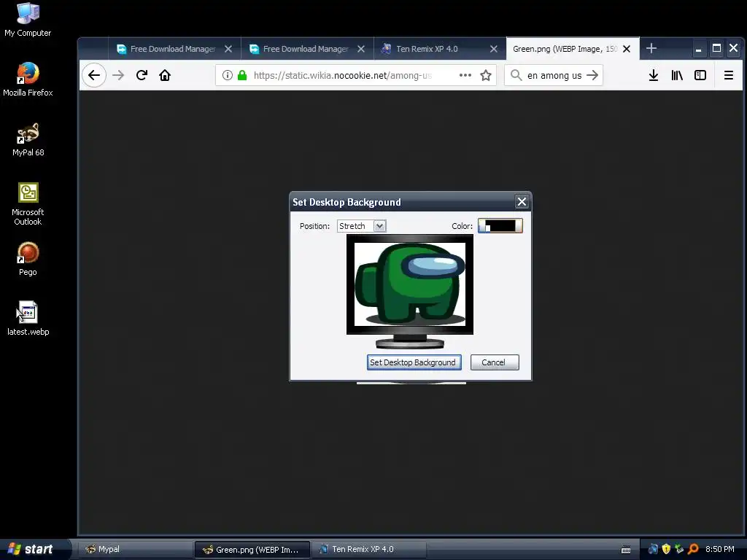Submit search with go arrow
The width and height of the screenshot is (747, 560).
(x=592, y=75)
